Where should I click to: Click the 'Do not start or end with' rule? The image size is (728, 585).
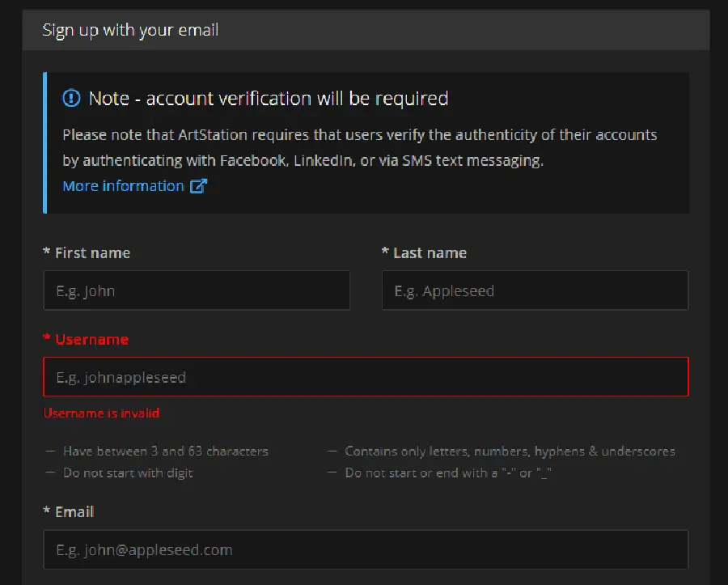(x=448, y=473)
